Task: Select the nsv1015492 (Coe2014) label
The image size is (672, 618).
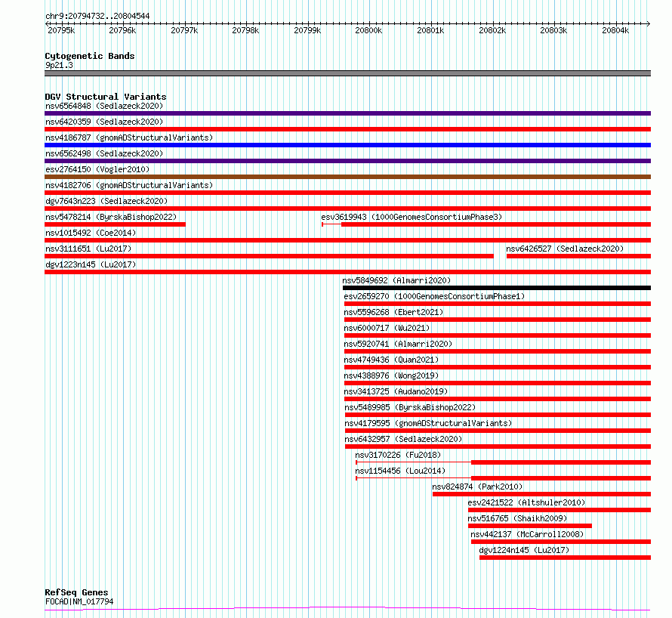Action: [x=91, y=233]
